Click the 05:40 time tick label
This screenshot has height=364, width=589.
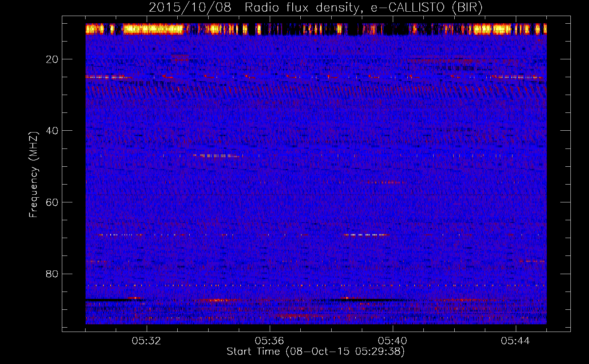(392, 341)
